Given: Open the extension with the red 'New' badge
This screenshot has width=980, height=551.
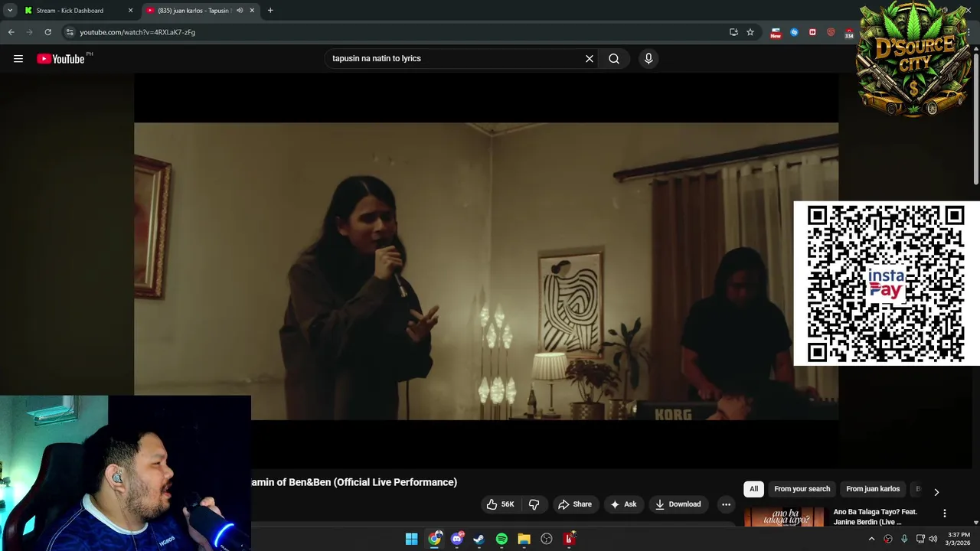Looking at the screenshot, I should click(x=776, y=32).
